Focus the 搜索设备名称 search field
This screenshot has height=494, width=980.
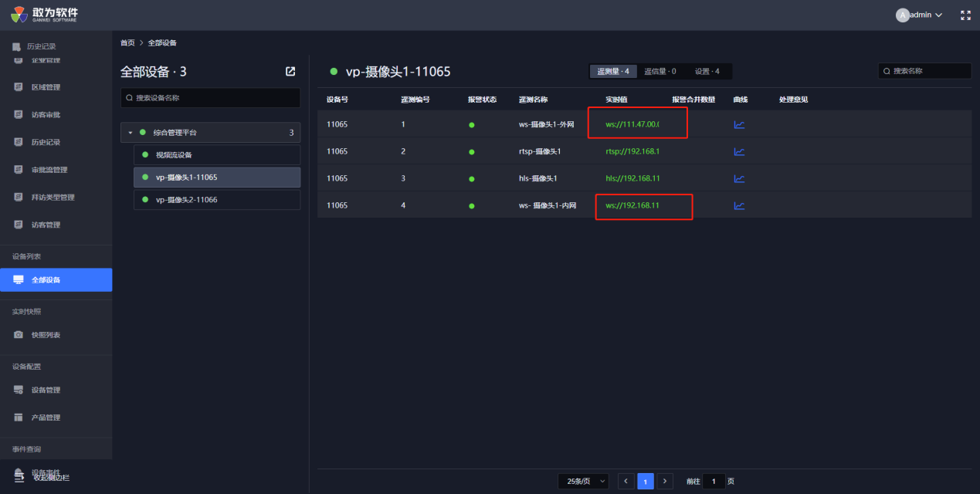click(x=210, y=98)
